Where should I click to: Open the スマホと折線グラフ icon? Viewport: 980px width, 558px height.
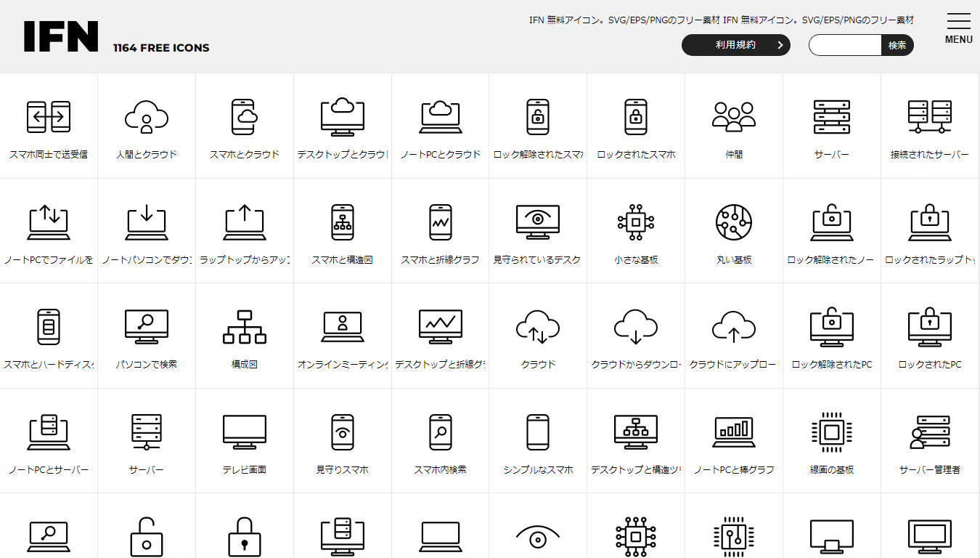click(441, 222)
